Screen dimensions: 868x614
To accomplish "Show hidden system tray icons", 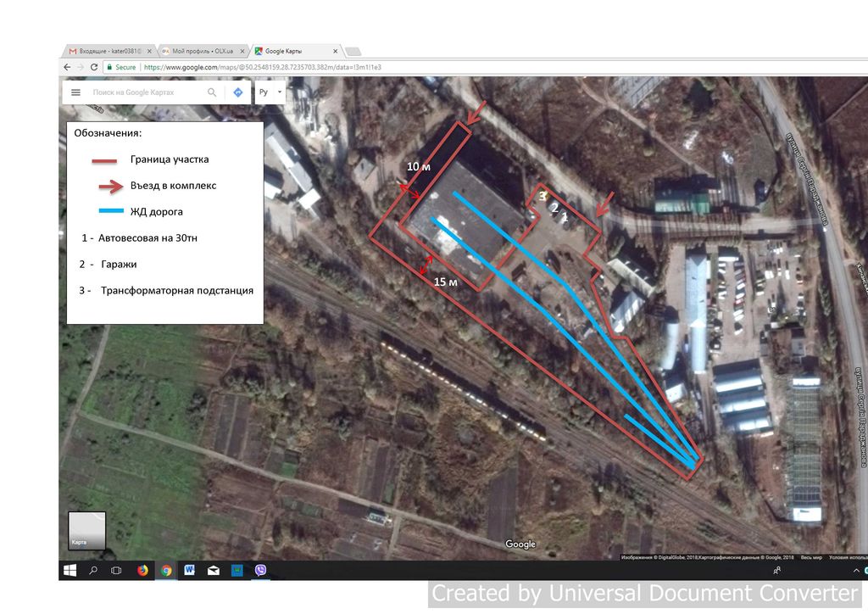I will point(856,570).
